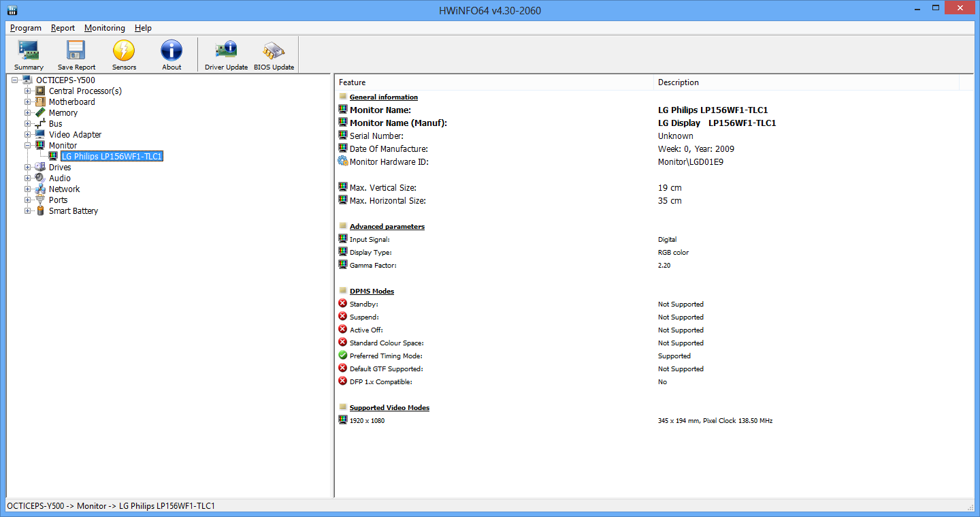Screen dimensions: 980x517
Task: Click the Motherboard tree icon
Action: [x=41, y=102]
